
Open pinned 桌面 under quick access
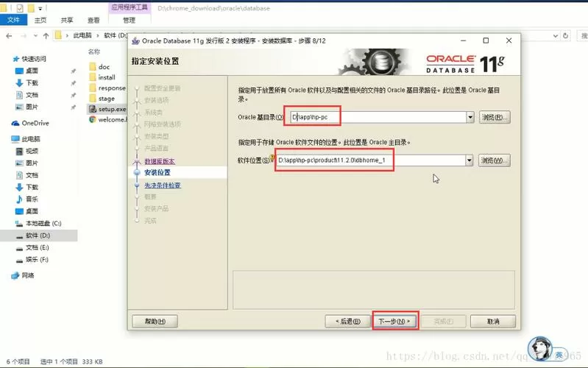26,71
